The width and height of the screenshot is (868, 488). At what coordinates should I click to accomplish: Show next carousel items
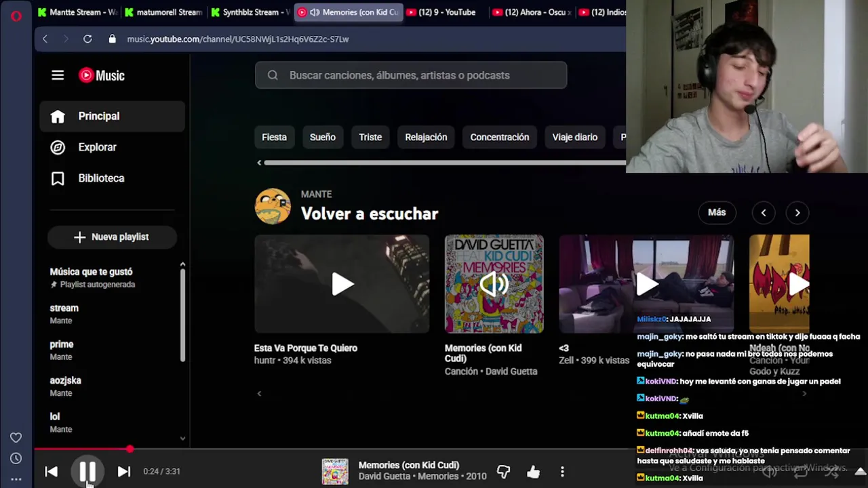click(797, 213)
